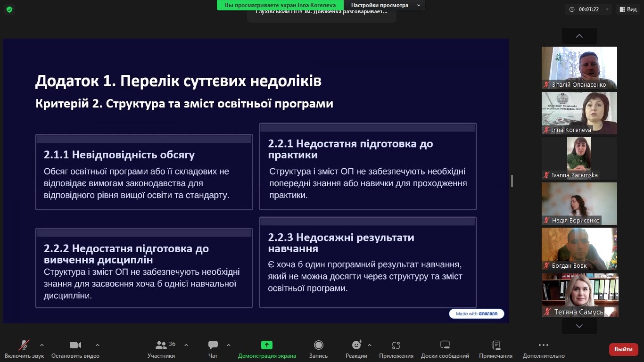The image size is (644, 362).
Task: Open the Participants panel icon
Action: click(x=161, y=346)
